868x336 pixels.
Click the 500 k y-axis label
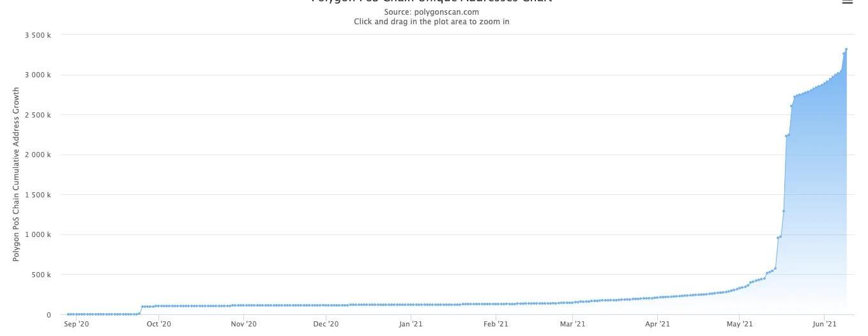[x=41, y=275]
